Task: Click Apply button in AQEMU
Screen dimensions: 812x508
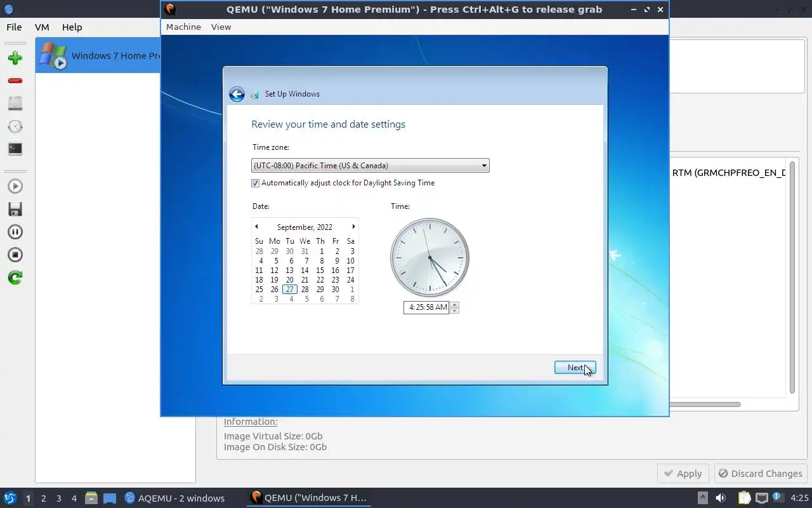Action: [x=683, y=474]
